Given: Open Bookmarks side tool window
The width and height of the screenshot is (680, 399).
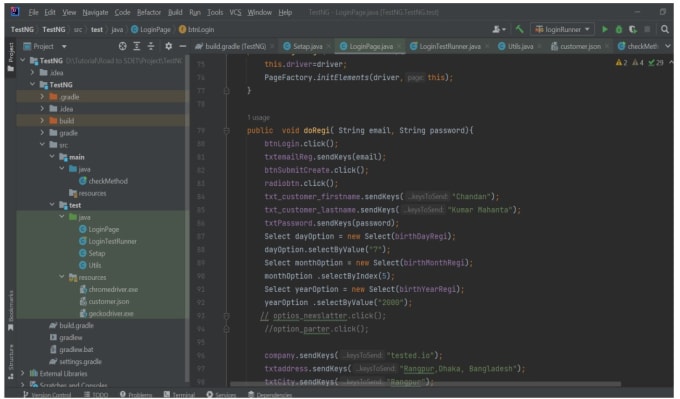Looking at the screenshot, I should 11,311.
